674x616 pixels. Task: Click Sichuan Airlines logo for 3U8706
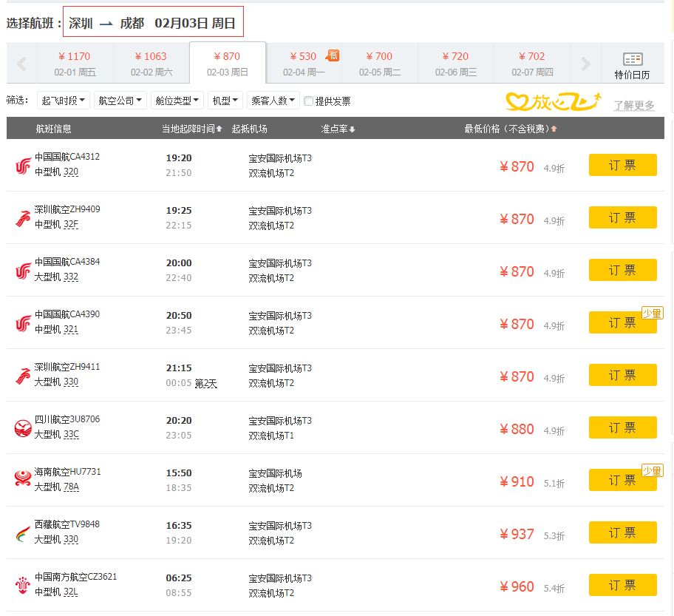23,428
